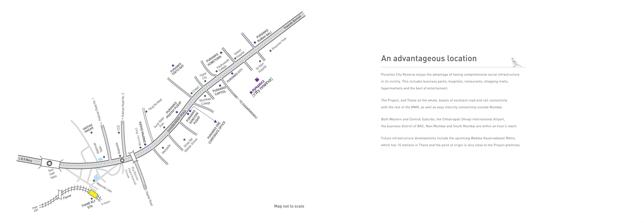Image resolution: width=644 pixels, height=223 pixels.
Task: Click the 'Hyper City' label
Action: coord(203,76)
